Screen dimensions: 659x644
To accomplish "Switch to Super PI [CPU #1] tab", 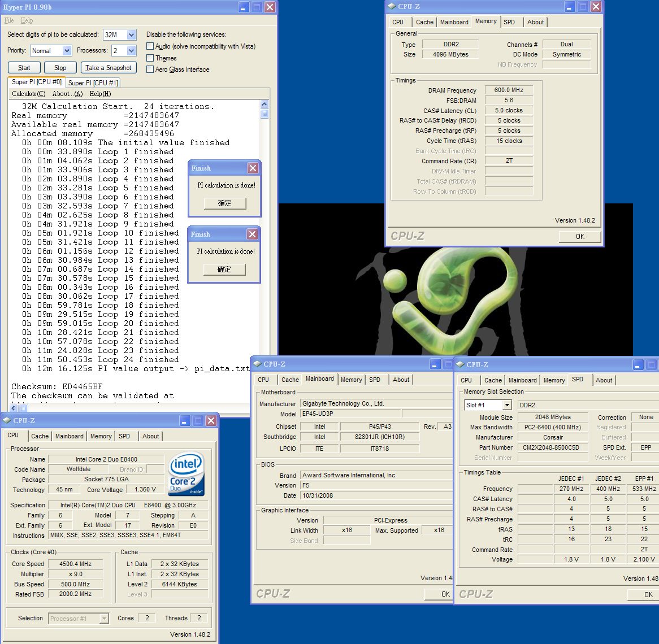I will (x=93, y=83).
